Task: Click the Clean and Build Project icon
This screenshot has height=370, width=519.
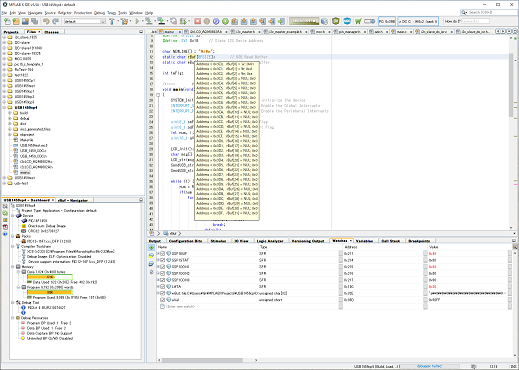Action: pos(124,21)
